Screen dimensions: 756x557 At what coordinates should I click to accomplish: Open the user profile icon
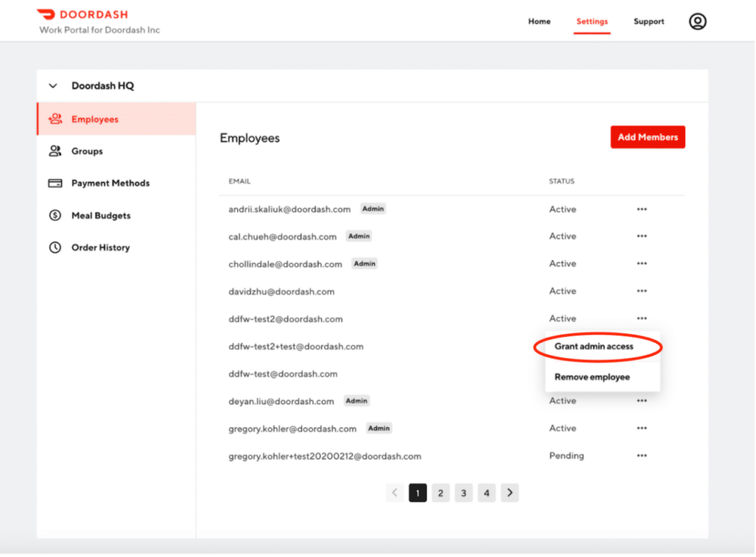coord(697,21)
